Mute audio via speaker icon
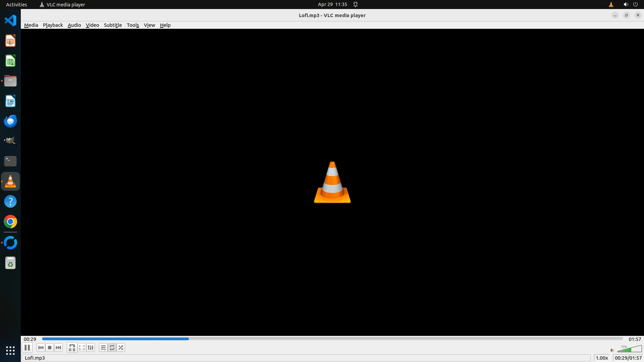This screenshot has width=644, height=362. pos(612,350)
